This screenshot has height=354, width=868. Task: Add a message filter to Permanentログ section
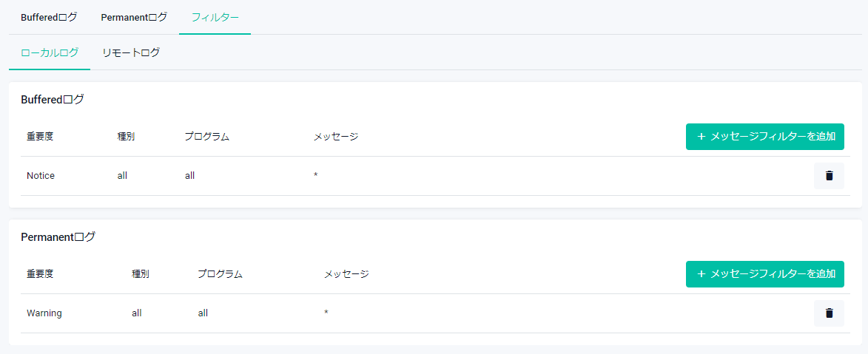(765, 274)
